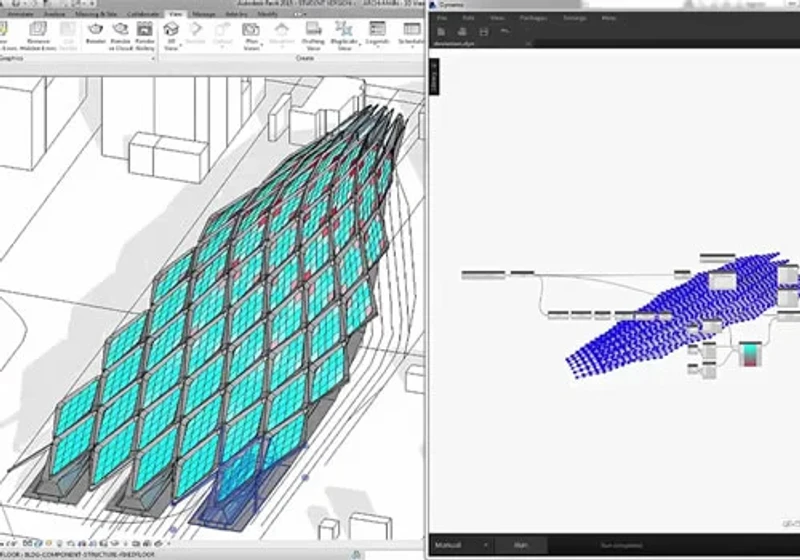Close the open Dynamo workspace file tab
The height and width of the screenshot is (560, 800).
[528, 44]
